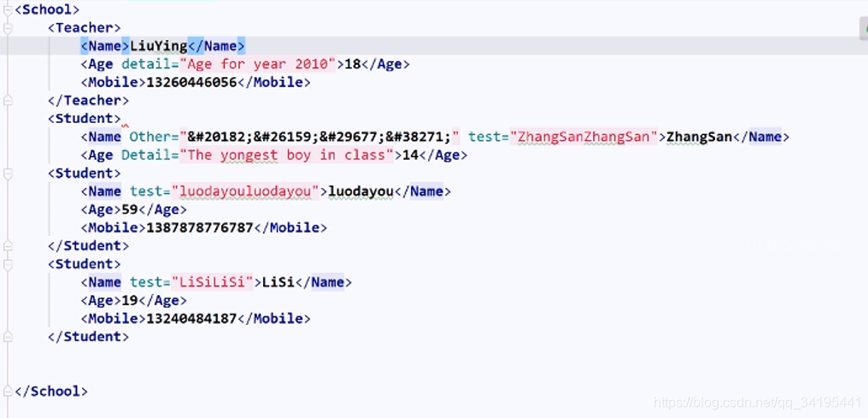Collapse the School root element fold marker

7,9
